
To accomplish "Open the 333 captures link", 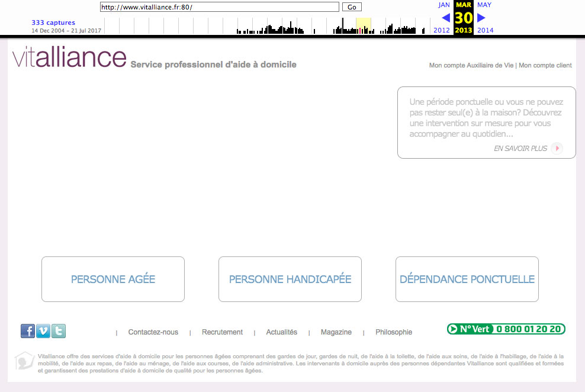I will click(x=53, y=23).
